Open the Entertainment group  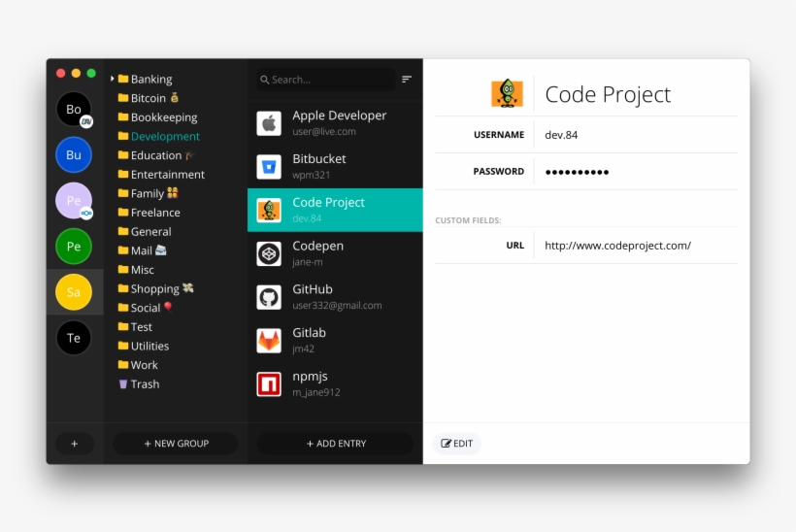(x=161, y=174)
